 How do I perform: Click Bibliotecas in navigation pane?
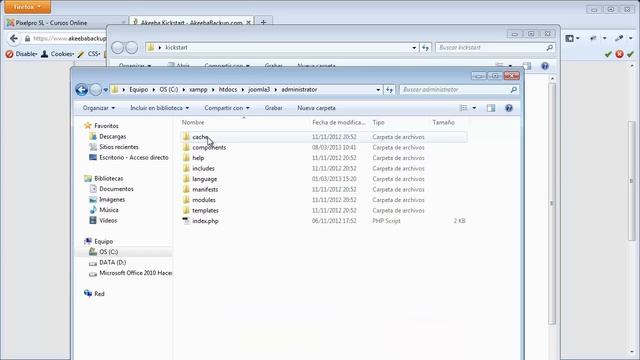tap(108, 179)
